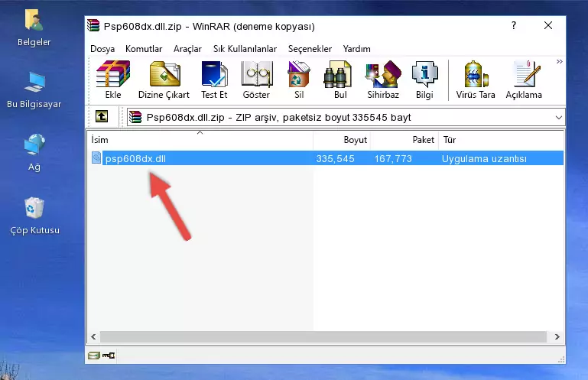Click the Sil delete icon
The height and width of the screenshot is (380, 588).
(299, 80)
